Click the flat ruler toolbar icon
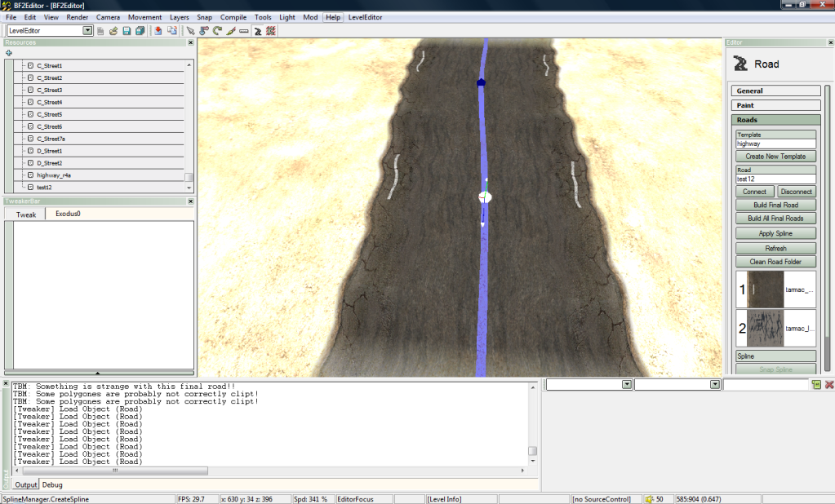This screenshot has height=504, width=835. pyautogui.click(x=244, y=31)
